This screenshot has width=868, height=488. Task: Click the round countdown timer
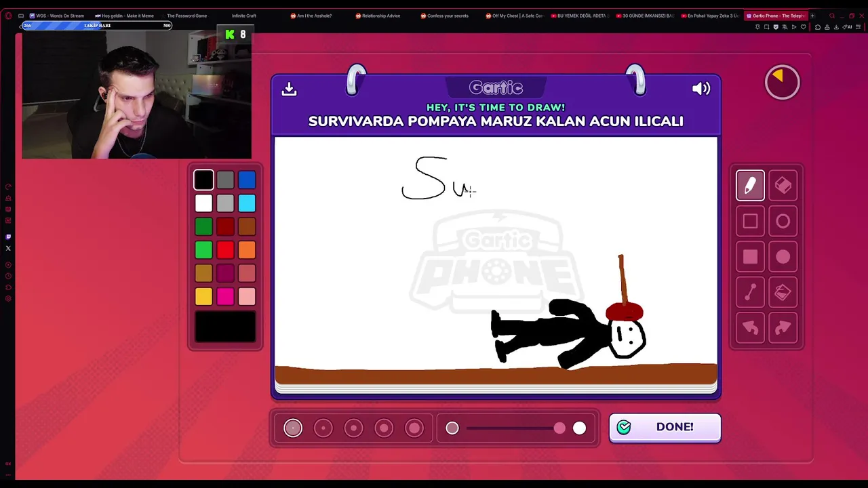tap(782, 82)
